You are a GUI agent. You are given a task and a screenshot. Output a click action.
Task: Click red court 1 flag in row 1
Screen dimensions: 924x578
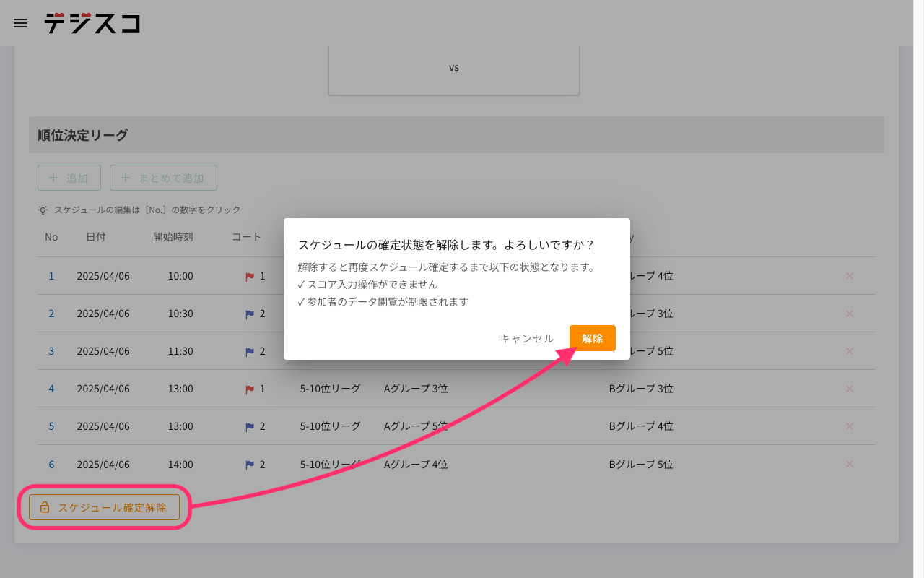(250, 277)
